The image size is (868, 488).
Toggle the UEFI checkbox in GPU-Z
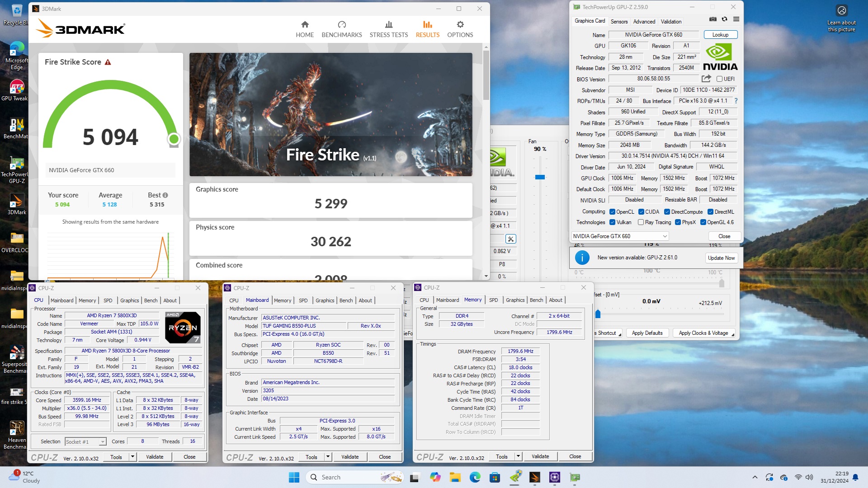pos(719,79)
